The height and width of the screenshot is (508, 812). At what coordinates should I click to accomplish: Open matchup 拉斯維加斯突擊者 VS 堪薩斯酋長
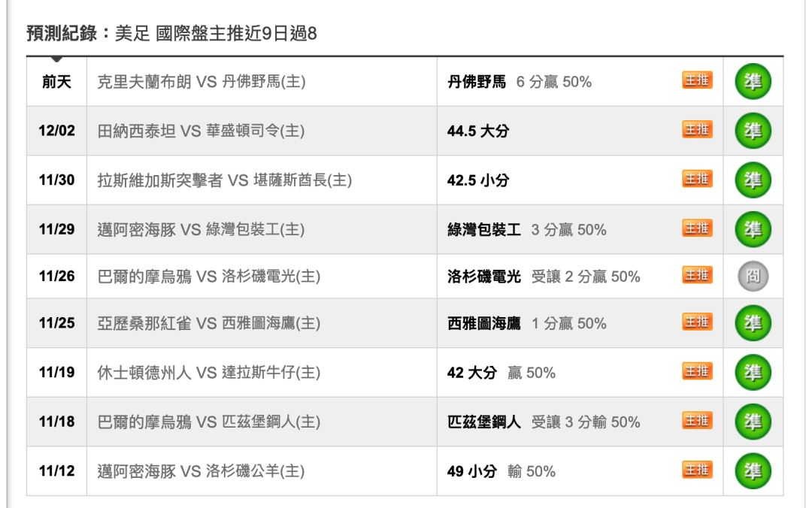(225, 180)
